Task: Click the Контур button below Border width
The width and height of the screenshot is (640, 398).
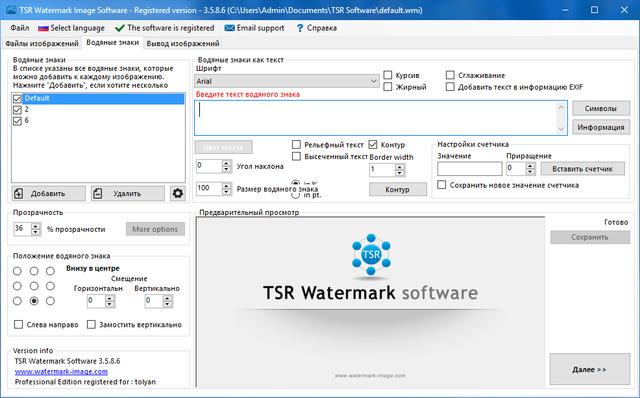Action: coord(398,189)
